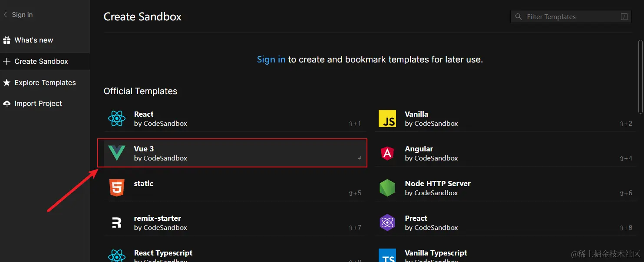
Task: Click the ⇧+7 shortcut hint on remix-starter row
Action: pyautogui.click(x=355, y=228)
